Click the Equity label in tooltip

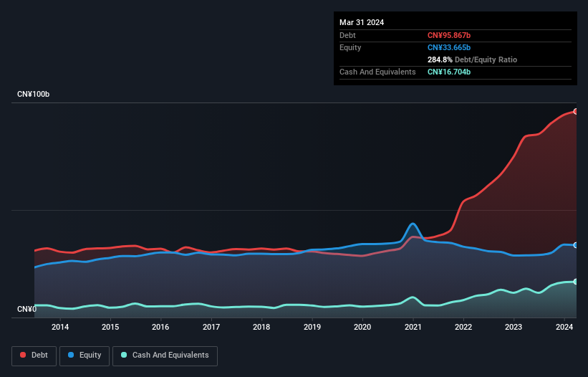click(x=350, y=47)
